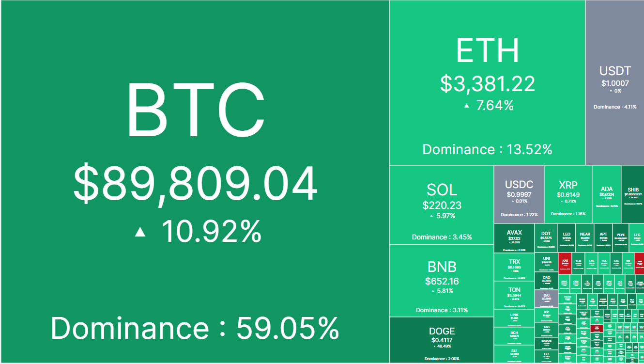Select the DOT tile
The width and height of the screenshot is (644, 364).
point(546,238)
